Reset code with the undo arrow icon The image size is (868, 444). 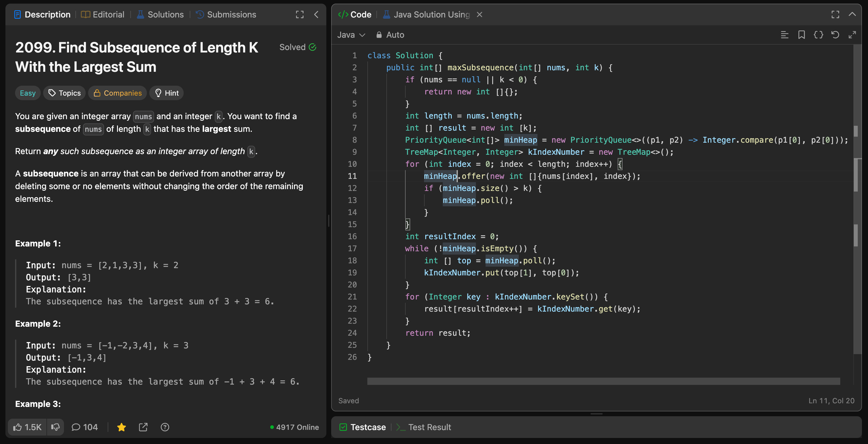click(835, 35)
